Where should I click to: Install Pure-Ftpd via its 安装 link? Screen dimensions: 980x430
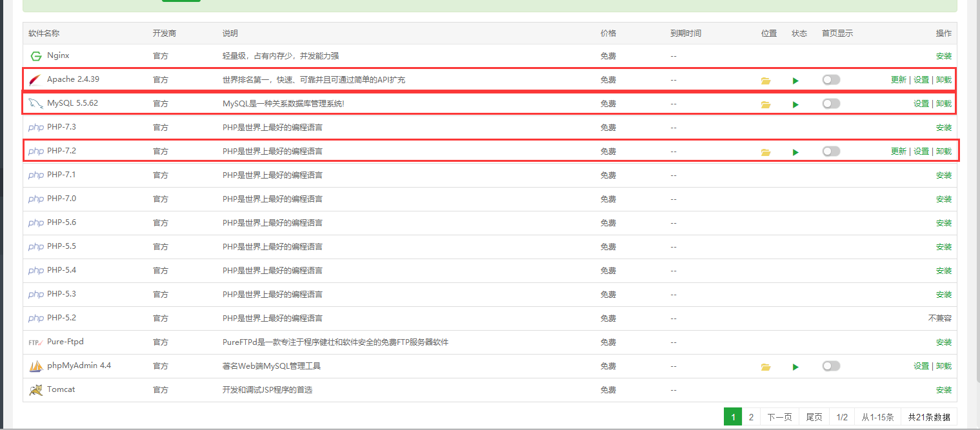click(944, 342)
